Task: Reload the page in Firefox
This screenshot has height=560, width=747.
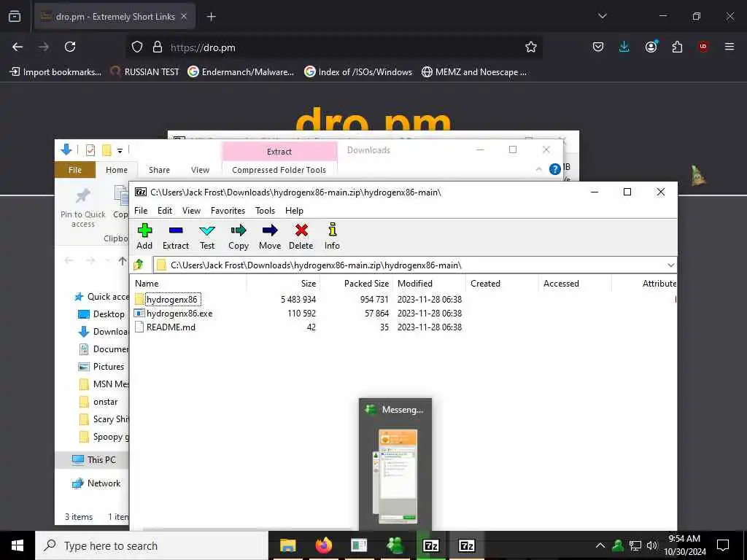Action: (x=70, y=47)
